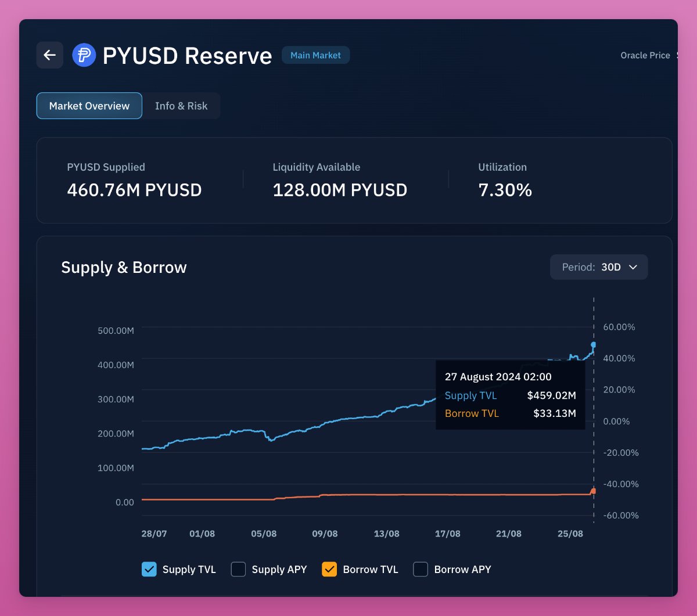The height and width of the screenshot is (616, 697).
Task: Enable the Borrow APY checkbox
Action: point(421,569)
